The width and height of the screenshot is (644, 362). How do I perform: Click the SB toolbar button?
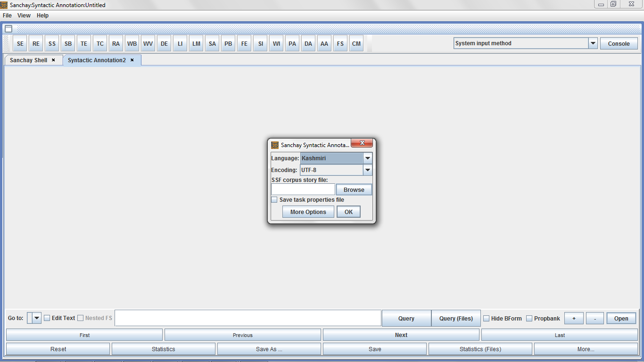pyautogui.click(x=68, y=43)
